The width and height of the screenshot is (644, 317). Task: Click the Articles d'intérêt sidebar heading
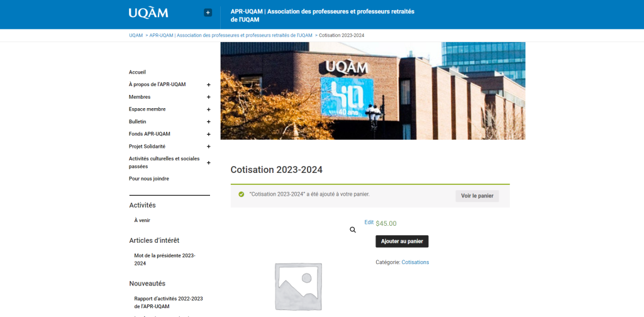tap(154, 240)
